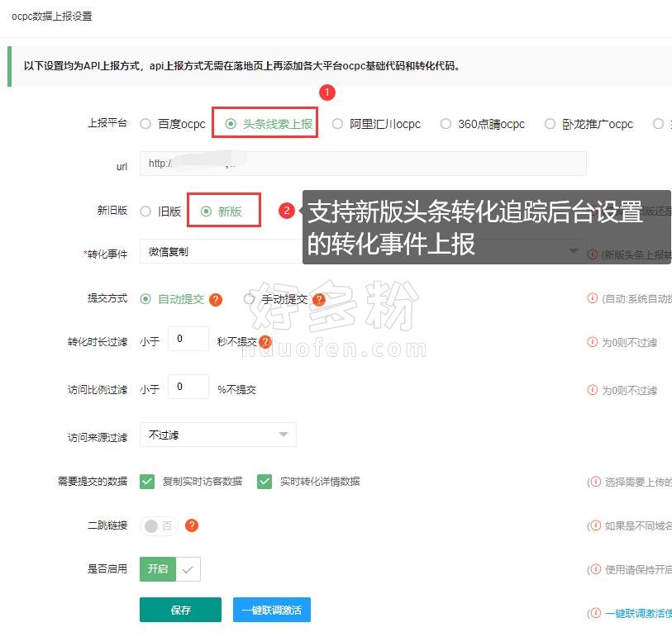Choose the 360点睛ocpc platform option
This screenshot has height=637, width=672.
click(446, 124)
